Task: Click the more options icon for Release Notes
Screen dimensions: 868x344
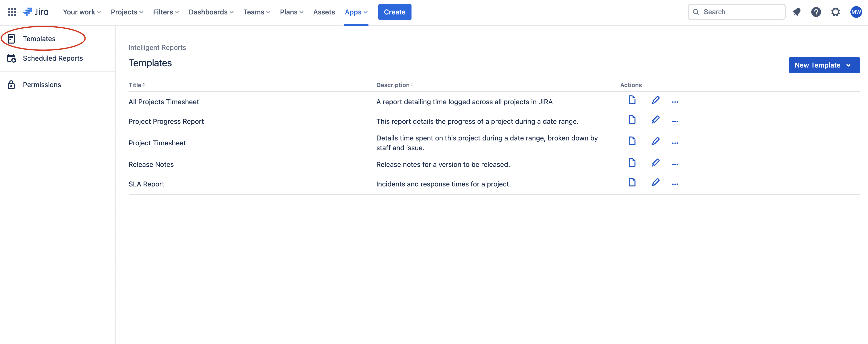Action: point(675,164)
